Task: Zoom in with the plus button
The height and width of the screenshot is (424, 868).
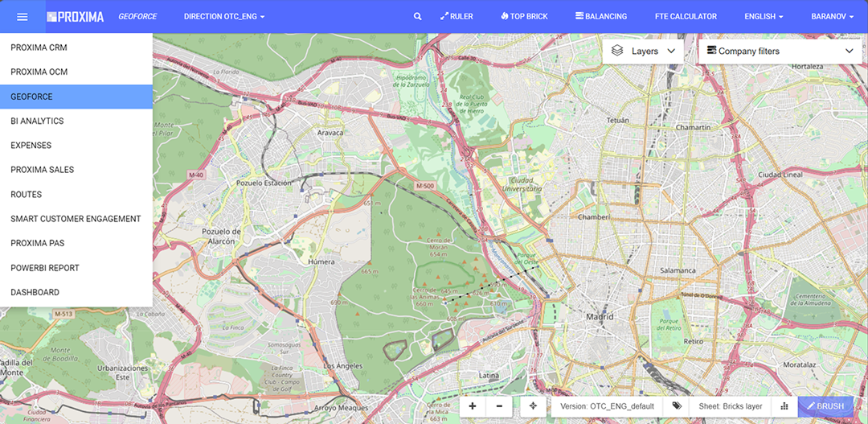Action: pyautogui.click(x=473, y=406)
